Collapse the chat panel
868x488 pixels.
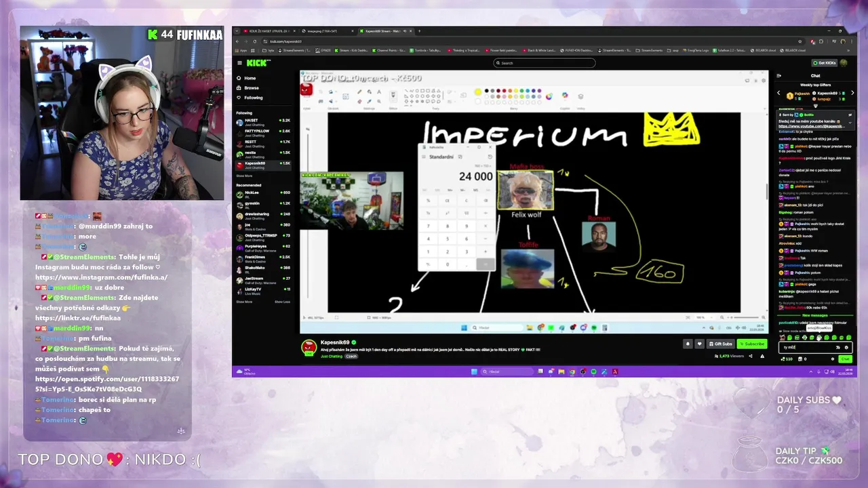coord(778,76)
